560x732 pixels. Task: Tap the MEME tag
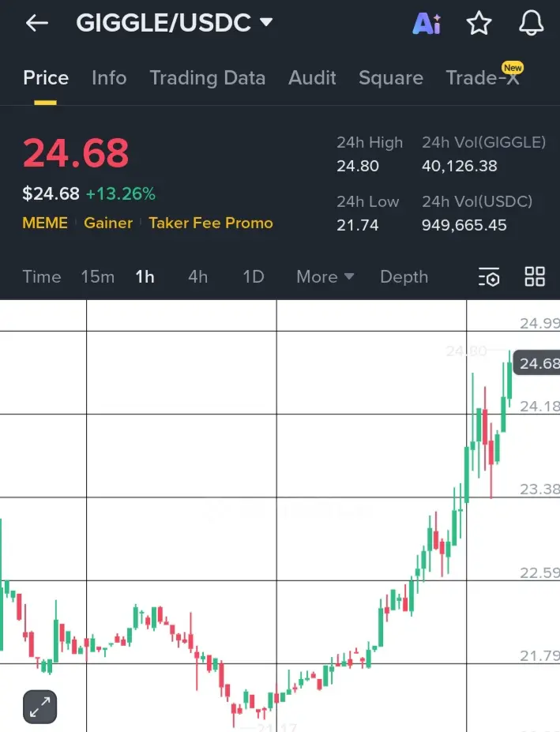(x=45, y=223)
